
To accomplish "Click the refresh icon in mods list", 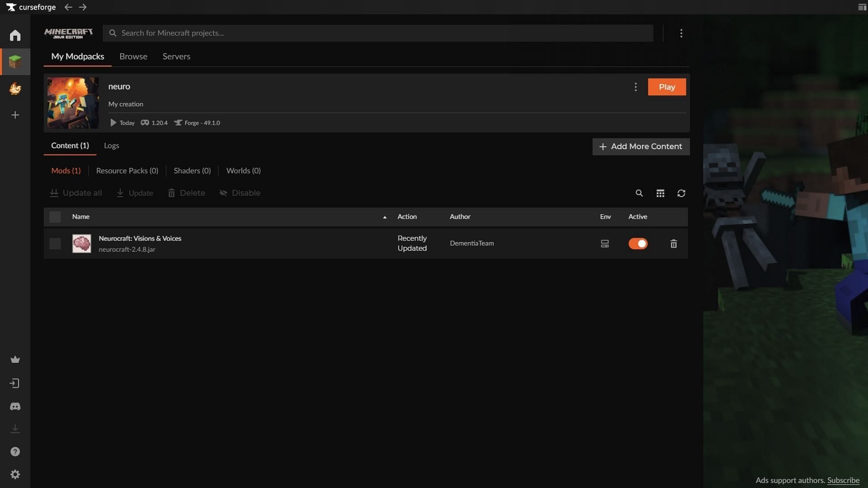I will click(681, 192).
